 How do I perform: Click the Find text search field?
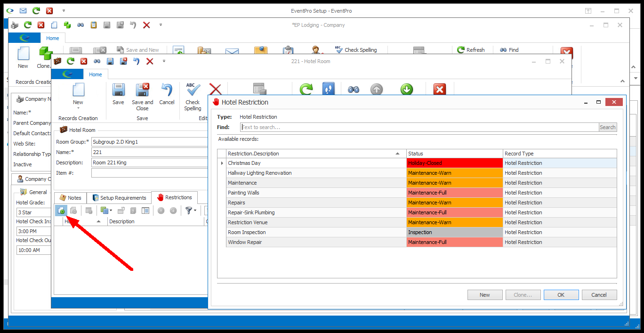click(x=419, y=127)
